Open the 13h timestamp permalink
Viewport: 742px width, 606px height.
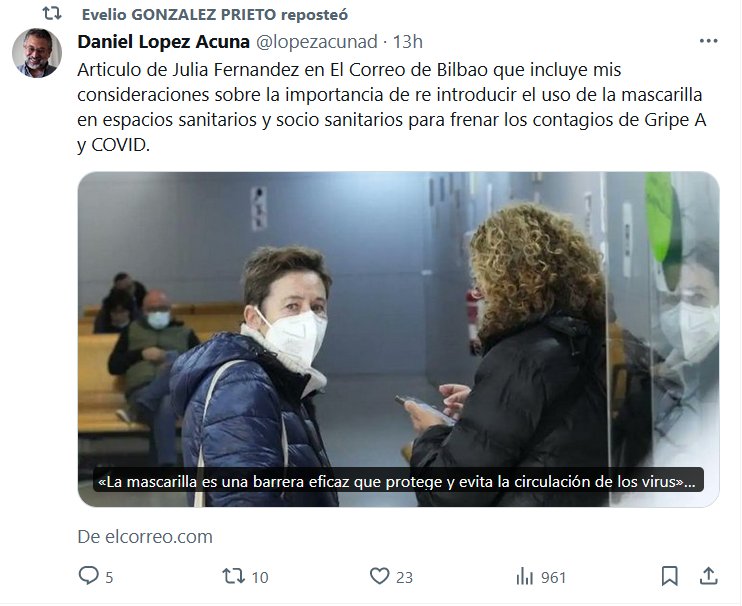point(407,42)
